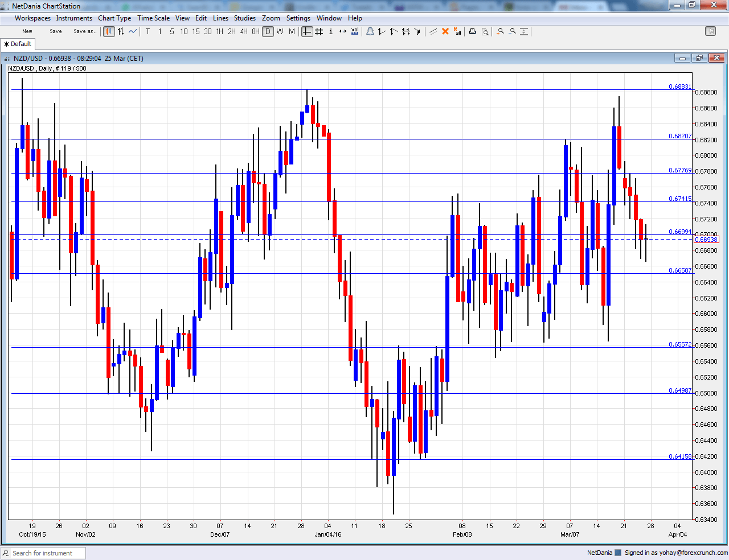Switch to the line chart type
This screenshot has width=729, height=560.
pos(133,31)
